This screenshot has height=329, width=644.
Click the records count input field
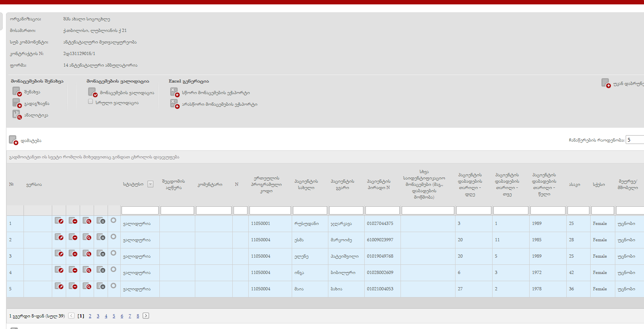pyautogui.click(x=634, y=140)
